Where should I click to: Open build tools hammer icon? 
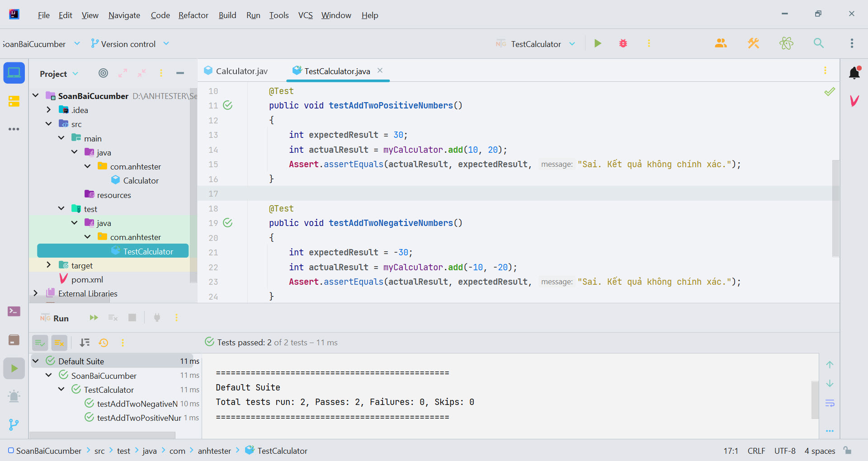(x=753, y=43)
